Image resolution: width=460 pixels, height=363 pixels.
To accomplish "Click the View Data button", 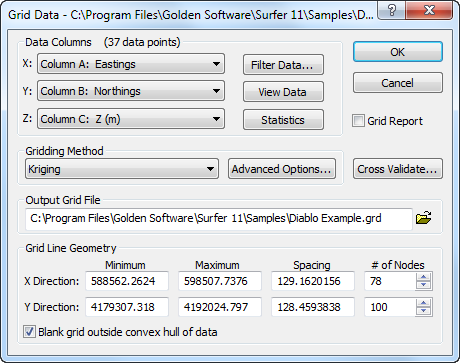I will (283, 92).
